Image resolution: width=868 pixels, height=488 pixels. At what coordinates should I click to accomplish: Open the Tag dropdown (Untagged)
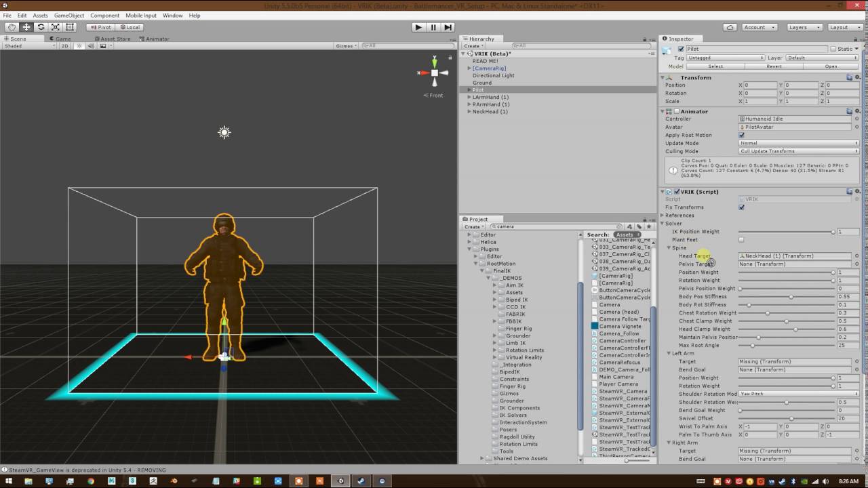(726, 58)
